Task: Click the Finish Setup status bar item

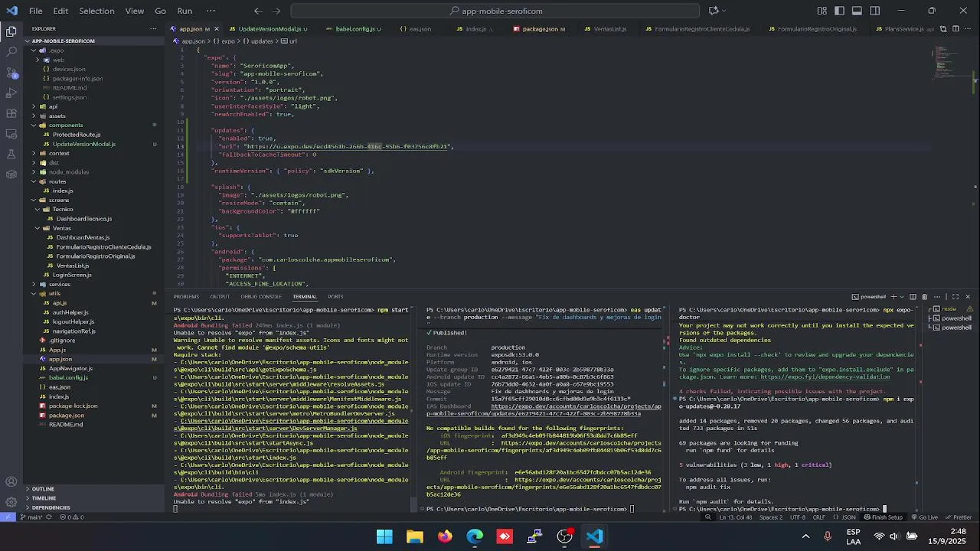Action: [x=882, y=517]
